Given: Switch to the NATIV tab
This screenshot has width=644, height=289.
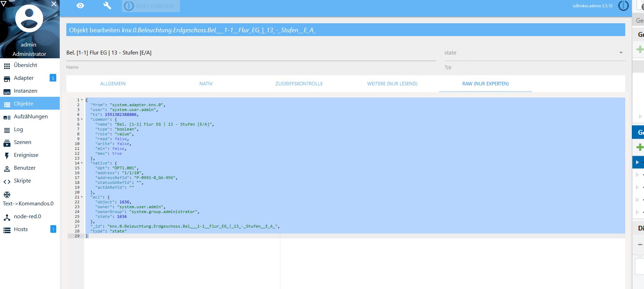Looking at the screenshot, I should [x=206, y=84].
